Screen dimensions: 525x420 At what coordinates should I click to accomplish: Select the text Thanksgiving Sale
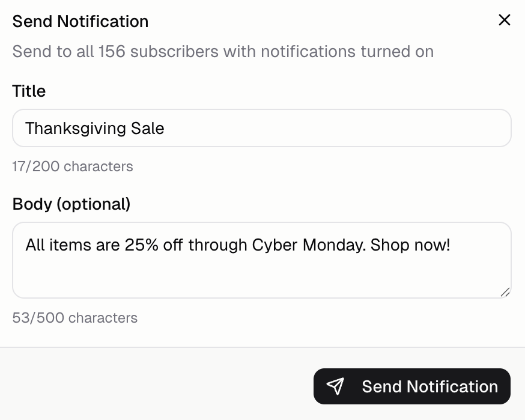coord(94,128)
